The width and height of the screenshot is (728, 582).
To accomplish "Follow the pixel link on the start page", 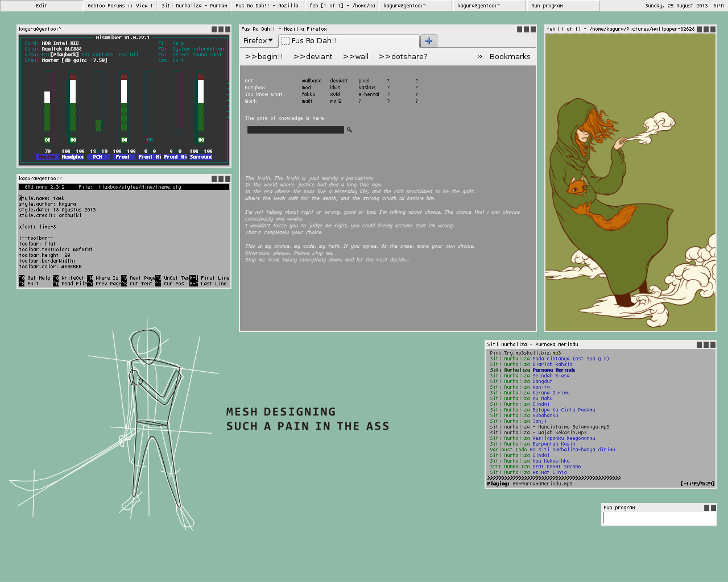I will [x=364, y=81].
